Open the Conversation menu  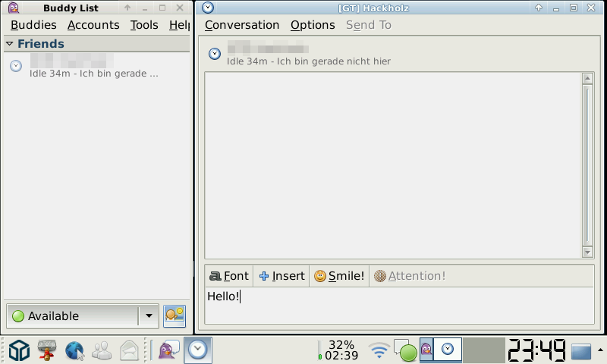pos(242,25)
